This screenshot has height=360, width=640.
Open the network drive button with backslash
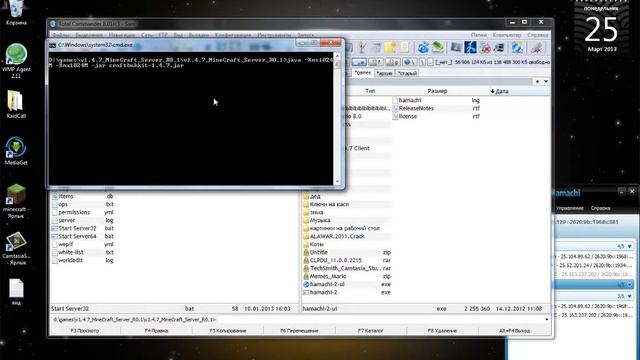coord(409,62)
